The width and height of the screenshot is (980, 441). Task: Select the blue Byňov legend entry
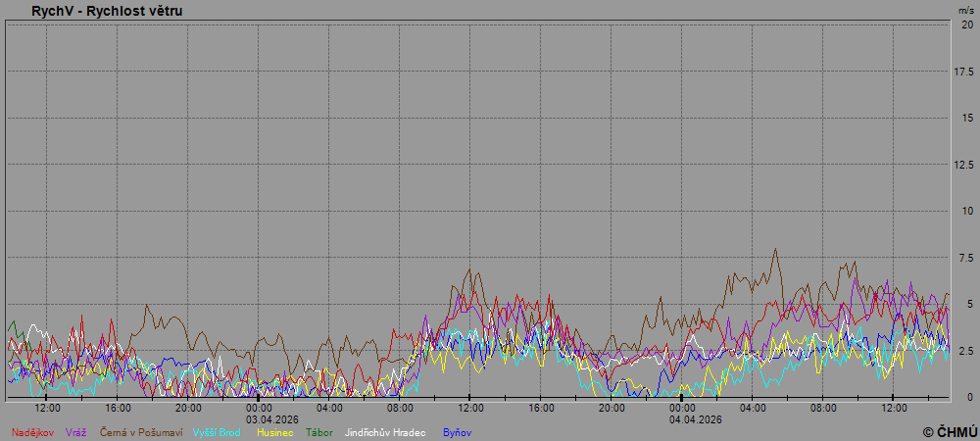pyautogui.click(x=457, y=432)
